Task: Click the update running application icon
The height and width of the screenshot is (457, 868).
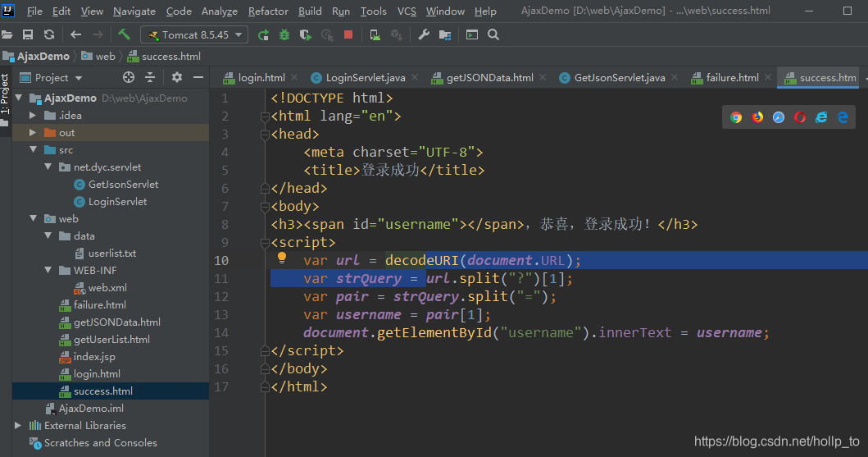Action: (x=375, y=35)
